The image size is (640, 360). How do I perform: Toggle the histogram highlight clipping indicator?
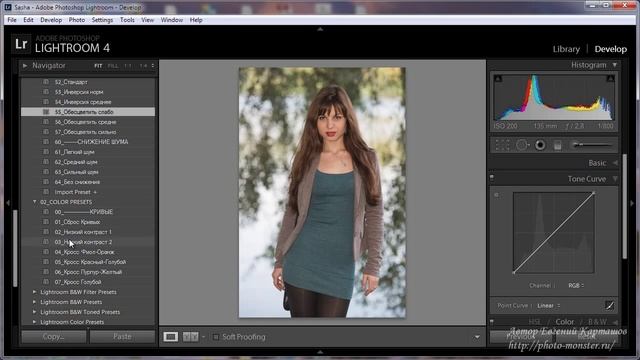coord(610,78)
